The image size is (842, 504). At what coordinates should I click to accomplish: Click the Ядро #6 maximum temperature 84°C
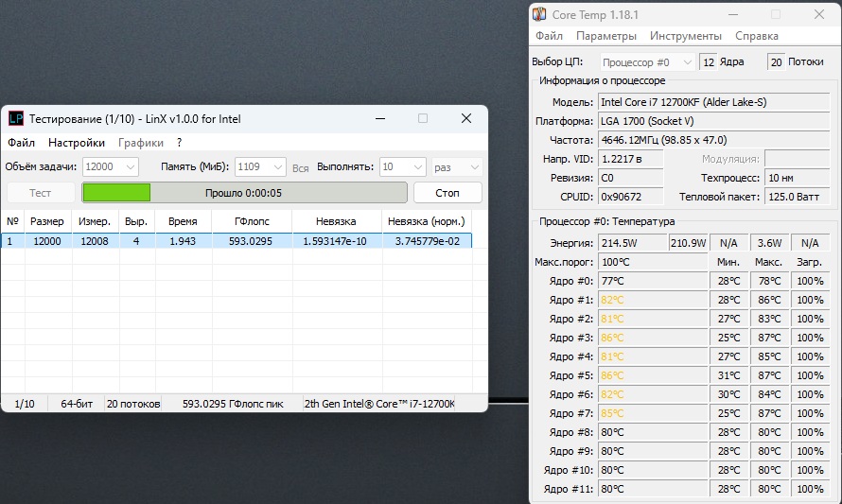[769, 394]
